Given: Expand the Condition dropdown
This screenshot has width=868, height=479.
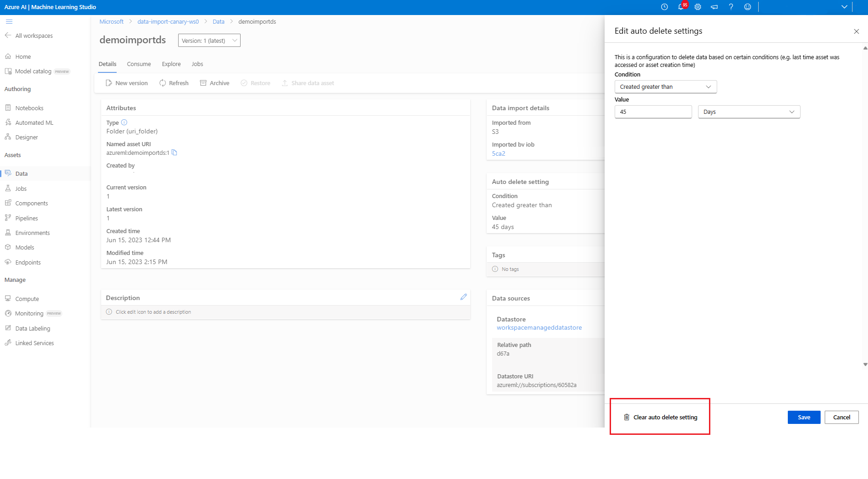Looking at the screenshot, I should coord(665,87).
